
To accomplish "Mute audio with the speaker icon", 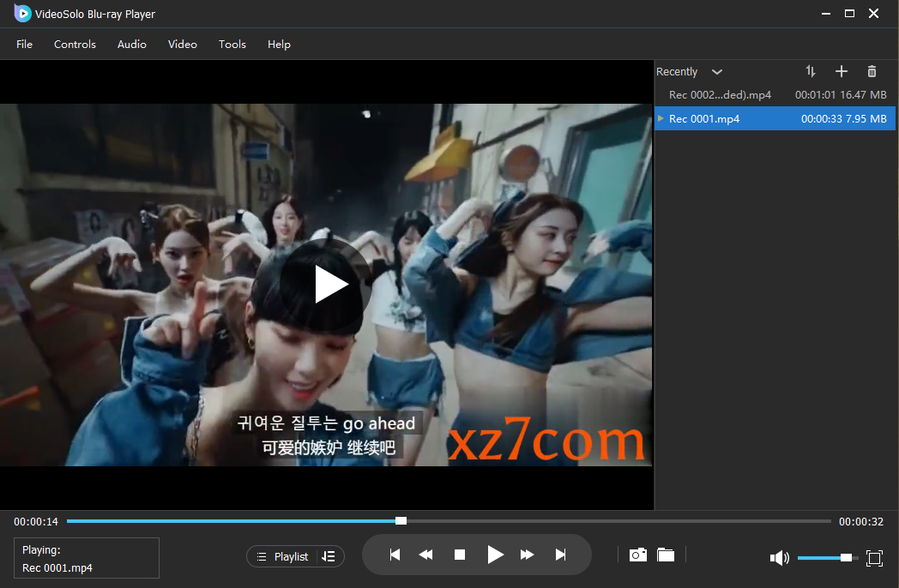I will pos(779,558).
